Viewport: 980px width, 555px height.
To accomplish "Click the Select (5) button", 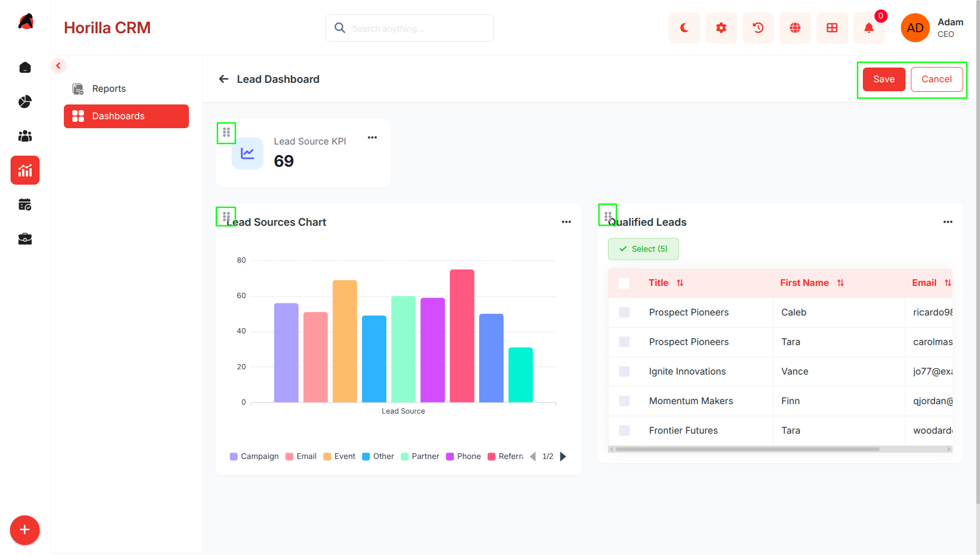I will point(643,249).
